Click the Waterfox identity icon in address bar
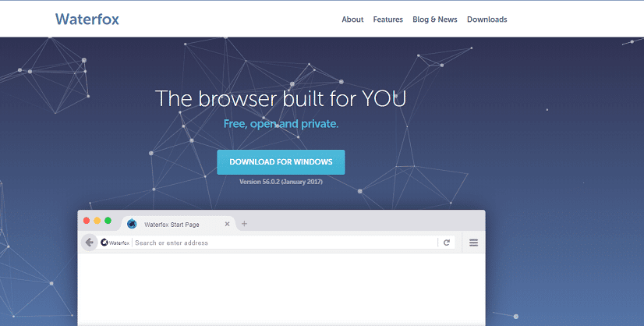644x326 pixels. tap(115, 243)
